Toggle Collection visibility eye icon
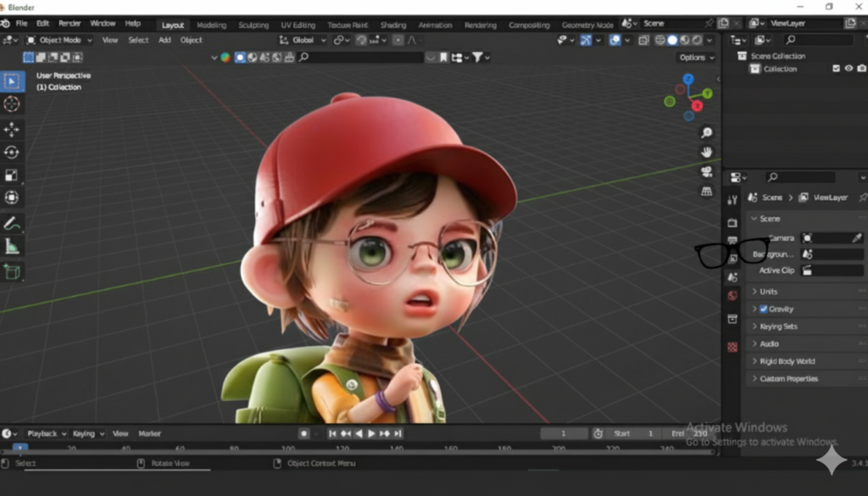The image size is (868, 496). (x=848, y=69)
